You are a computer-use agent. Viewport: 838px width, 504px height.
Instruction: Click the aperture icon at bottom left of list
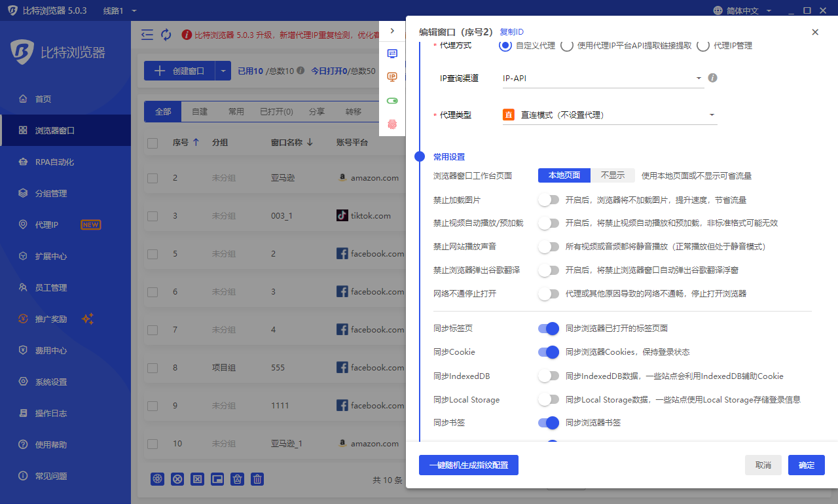157,479
